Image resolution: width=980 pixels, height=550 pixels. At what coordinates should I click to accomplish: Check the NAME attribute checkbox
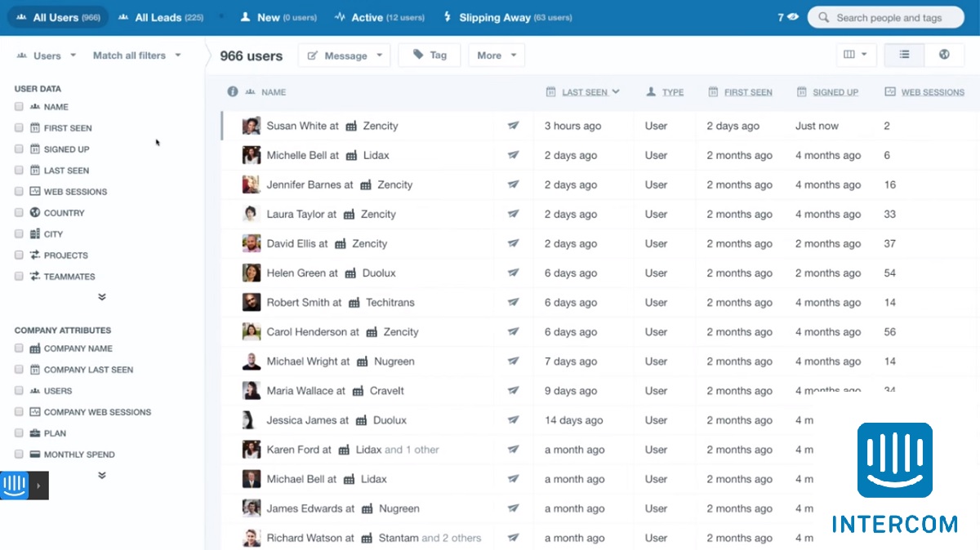point(18,106)
